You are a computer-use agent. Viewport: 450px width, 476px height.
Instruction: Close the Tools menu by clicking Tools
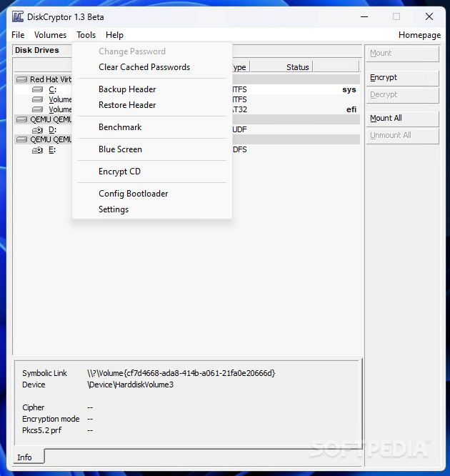(x=86, y=35)
